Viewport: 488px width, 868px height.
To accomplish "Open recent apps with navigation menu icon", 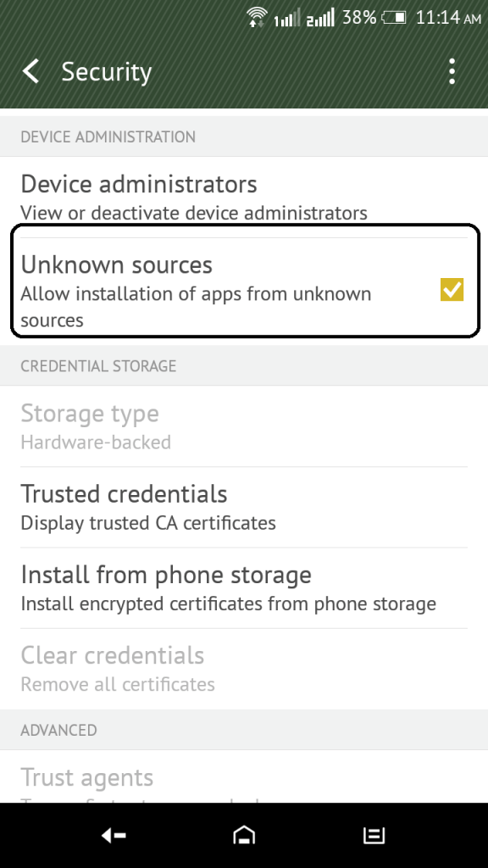I will 374,835.
